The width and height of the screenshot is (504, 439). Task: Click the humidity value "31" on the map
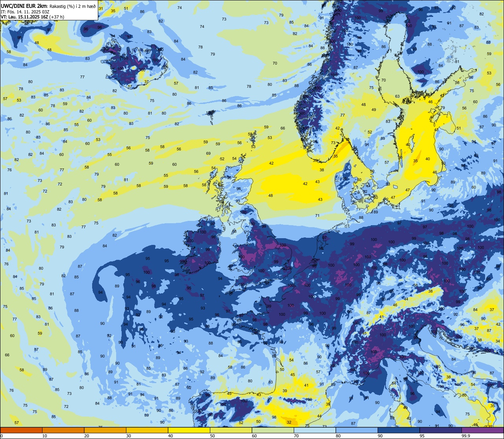click(x=101, y=8)
